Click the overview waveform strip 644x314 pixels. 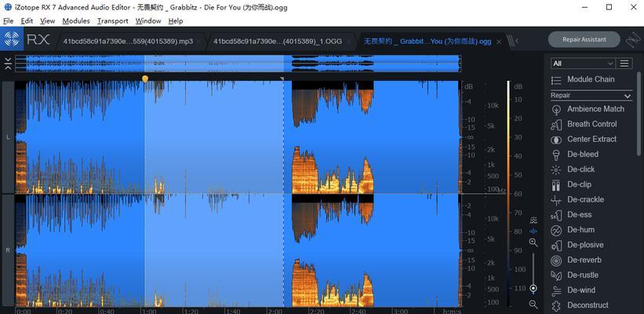pyautogui.click(x=238, y=64)
